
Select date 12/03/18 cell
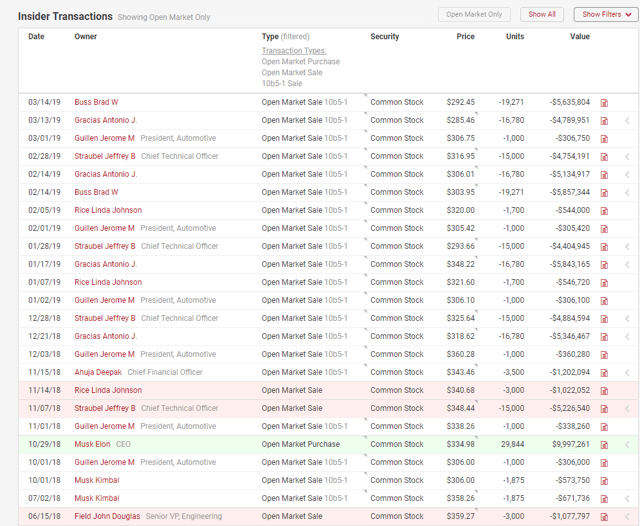[44, 354]
